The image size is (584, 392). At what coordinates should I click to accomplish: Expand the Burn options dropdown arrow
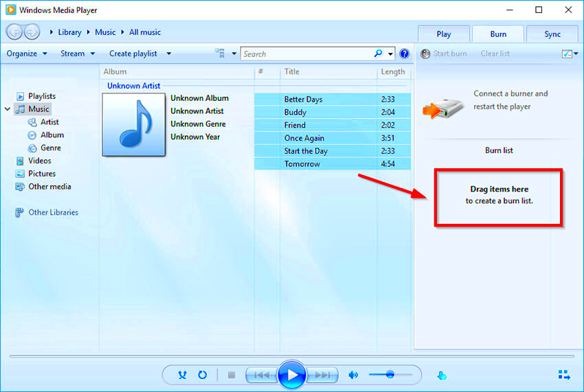[x=576, y=54]
